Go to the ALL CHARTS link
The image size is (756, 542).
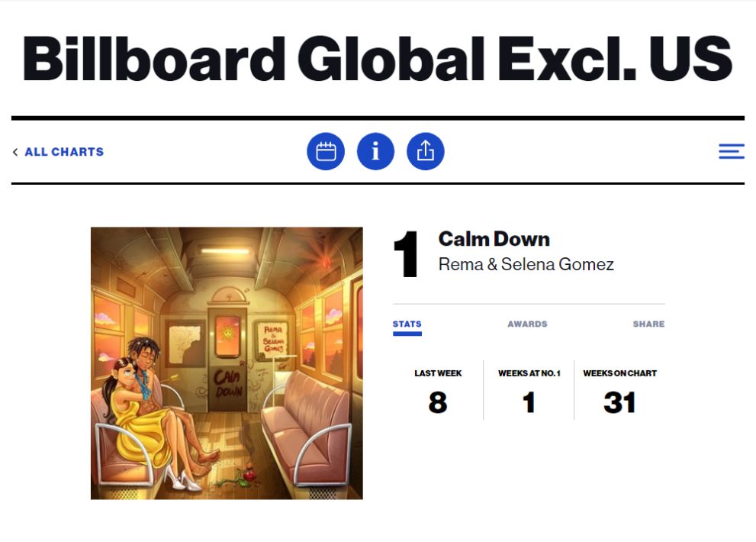click(x=64, y=152)
